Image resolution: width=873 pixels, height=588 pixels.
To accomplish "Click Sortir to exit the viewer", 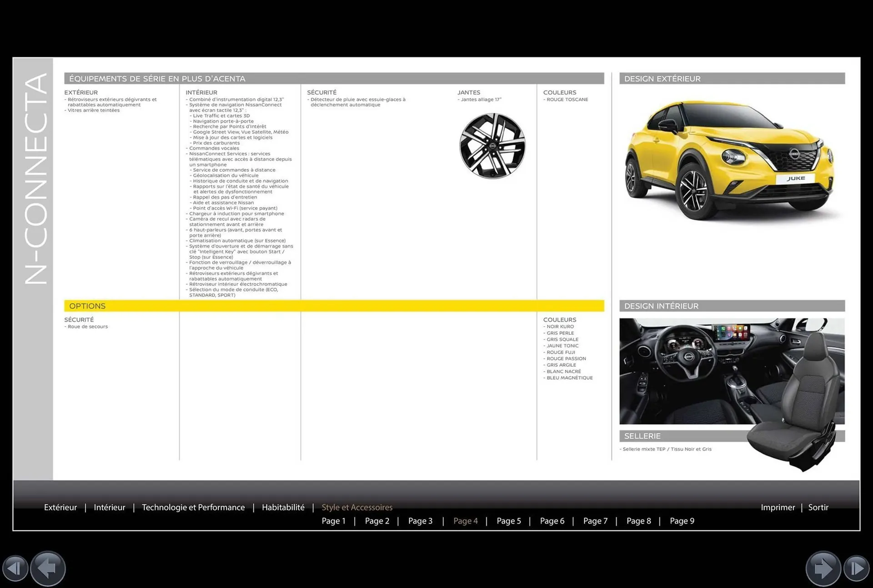I will 818,507.
